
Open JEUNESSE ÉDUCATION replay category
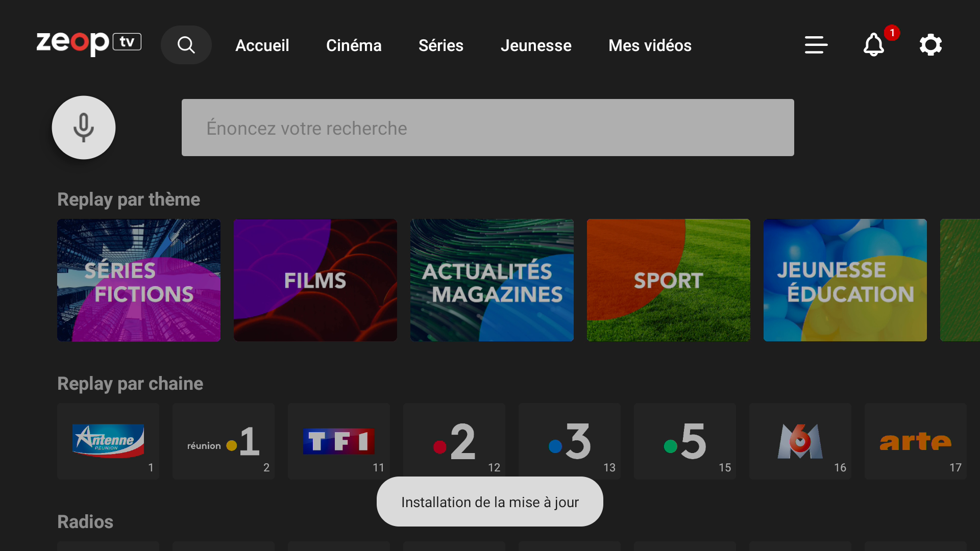click(x=845, y=280)
